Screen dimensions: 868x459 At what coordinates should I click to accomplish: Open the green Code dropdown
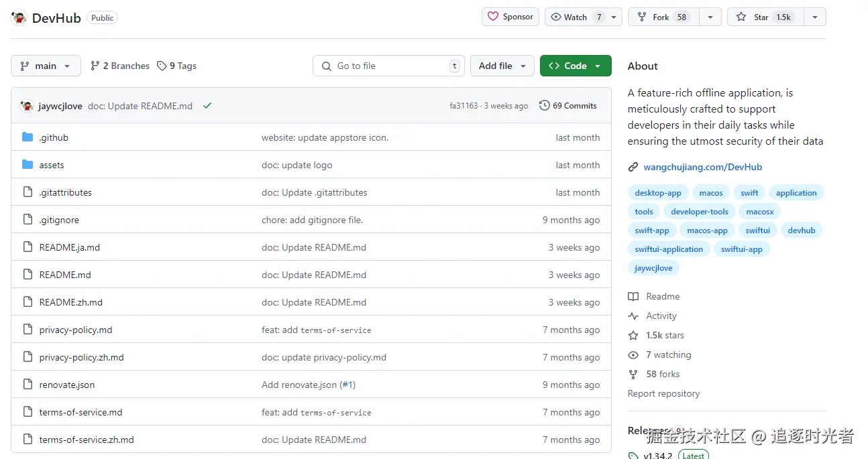click(576, 66)
